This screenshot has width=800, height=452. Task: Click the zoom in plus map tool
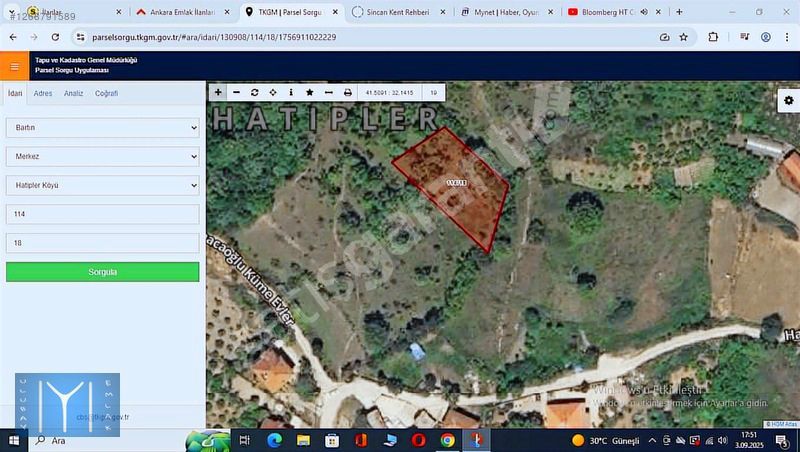tap(218, 92)
